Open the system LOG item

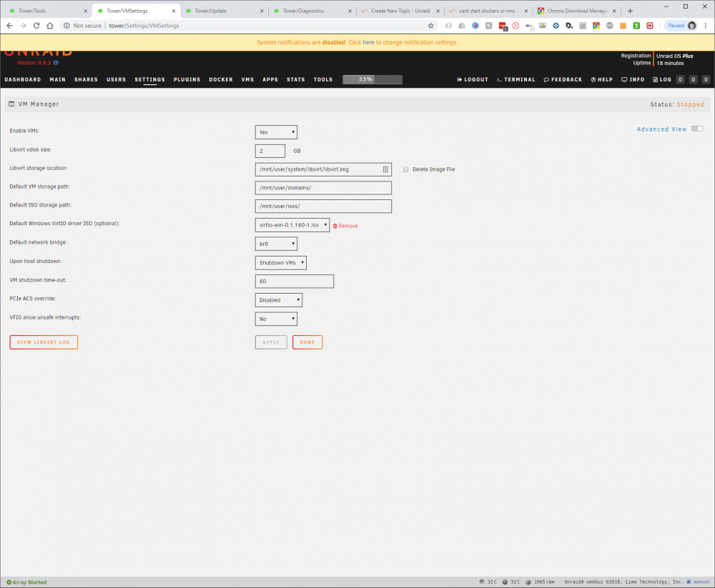pos(661,79)
